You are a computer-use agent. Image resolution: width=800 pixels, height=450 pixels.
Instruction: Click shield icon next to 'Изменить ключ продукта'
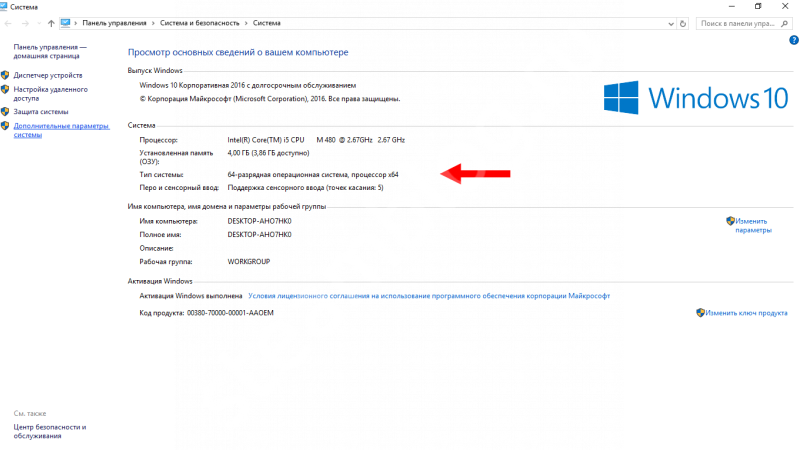(701, 312)
